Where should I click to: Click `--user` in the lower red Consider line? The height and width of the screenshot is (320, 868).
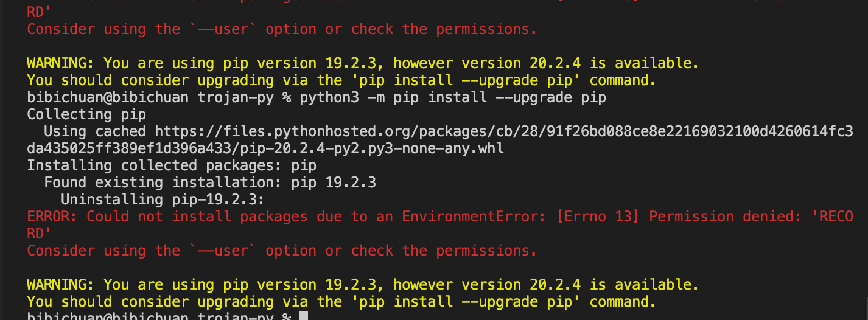point(223,251)
